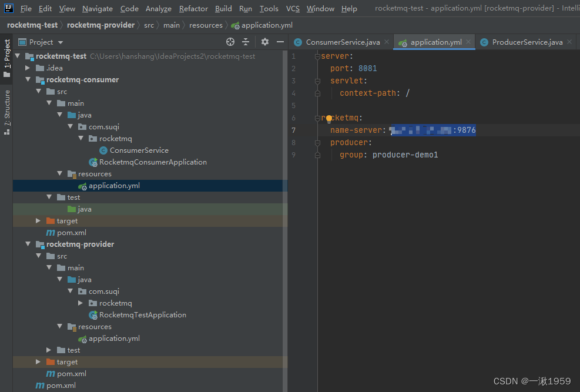Viewport: 580px width, 392px height.
Task: Expand the provider test folder
Action: [49, 350]
